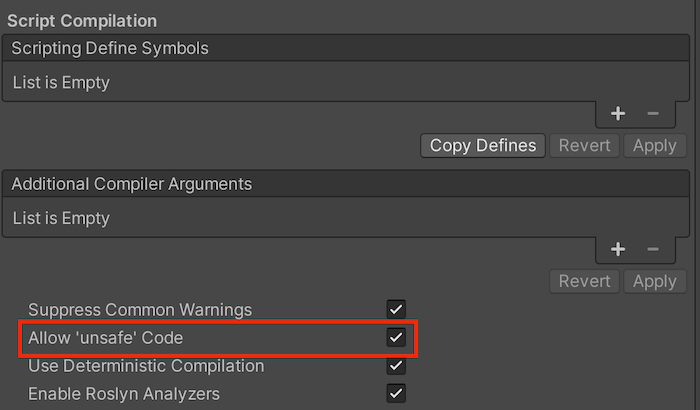Click the empty Scripting Define Symbols list area
Screen dimensions: 700x410
[x=300, y=83]
